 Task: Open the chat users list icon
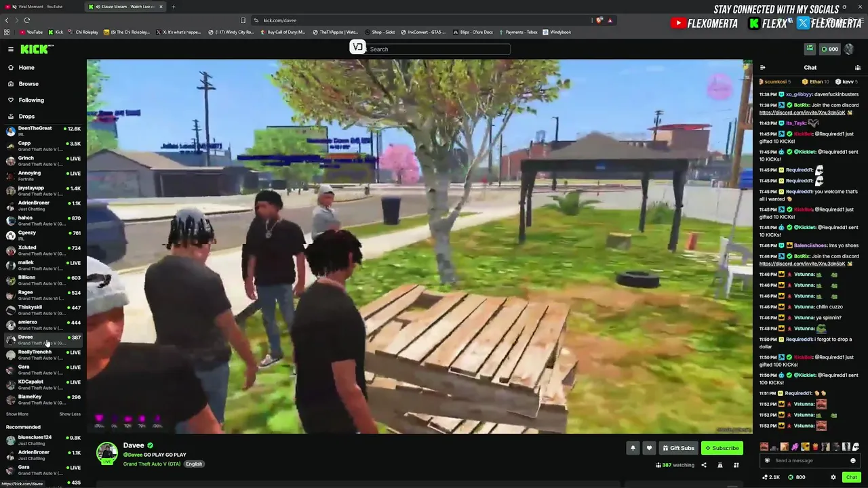tap(858, 68)
